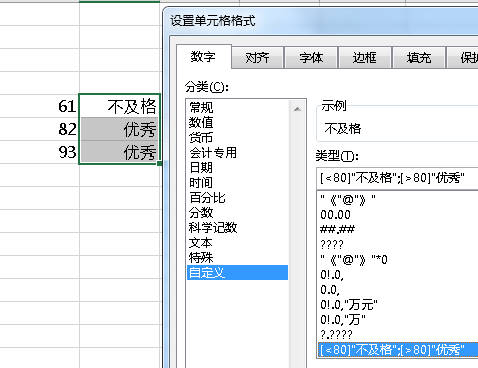Choose format 0!.0,"万" from list
Screen dimensions: 478x368
coord(398,320)
